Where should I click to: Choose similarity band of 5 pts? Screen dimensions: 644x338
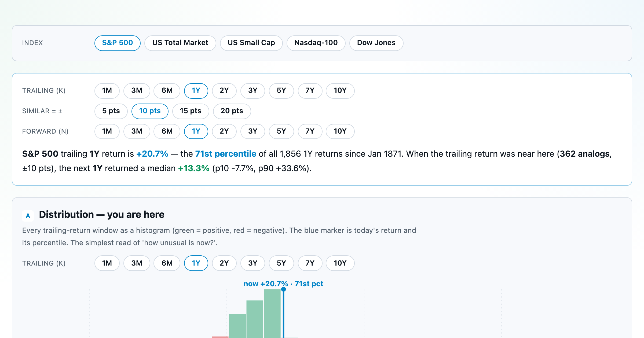coord(111,111)
